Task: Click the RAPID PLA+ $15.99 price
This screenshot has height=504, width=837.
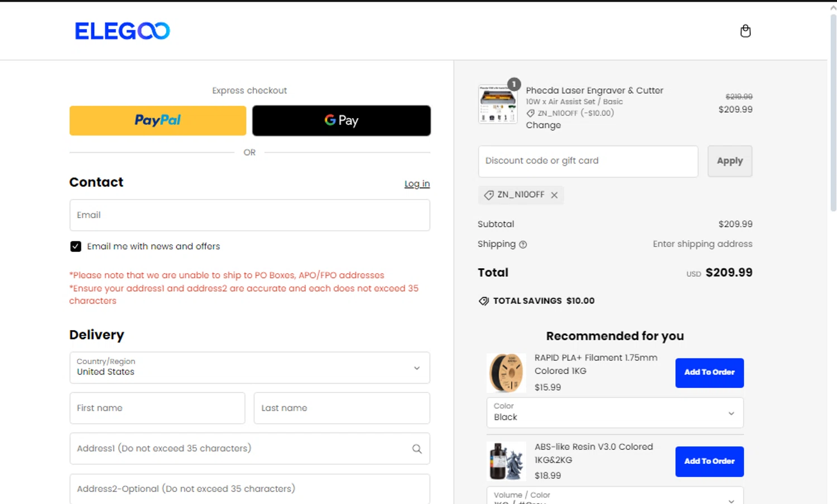Action: 547,387
